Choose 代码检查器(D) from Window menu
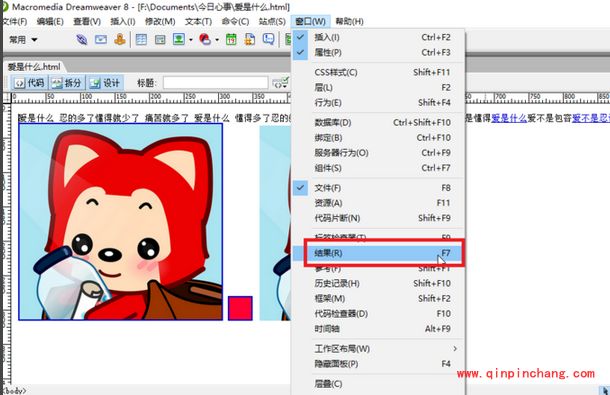 click(x=378, y=314)
